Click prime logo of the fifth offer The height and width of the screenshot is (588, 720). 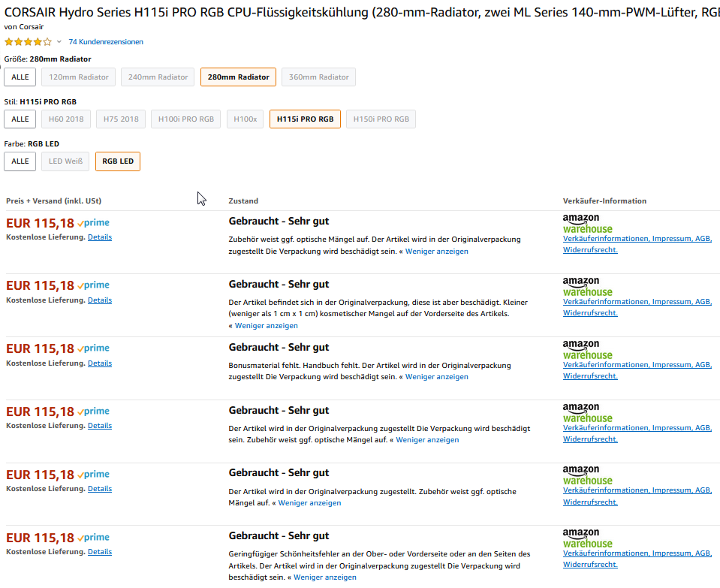pyautogui.click(x=93, y=474)
